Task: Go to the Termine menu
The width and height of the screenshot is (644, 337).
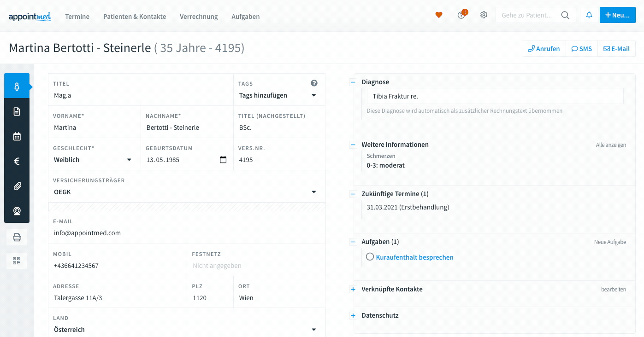Action: click(x=77, y=17)
